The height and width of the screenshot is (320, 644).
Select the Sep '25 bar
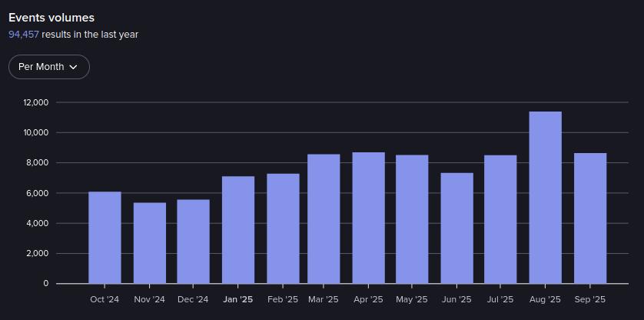point(590,218)
